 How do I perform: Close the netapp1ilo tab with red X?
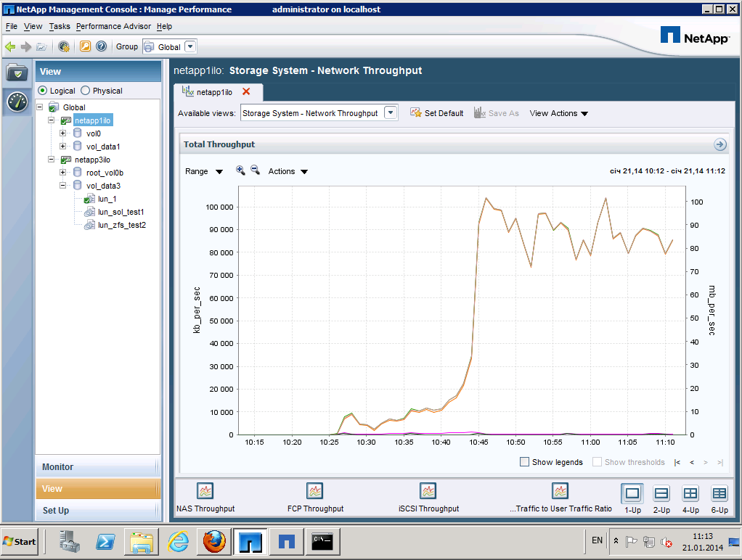coord(246,91)
